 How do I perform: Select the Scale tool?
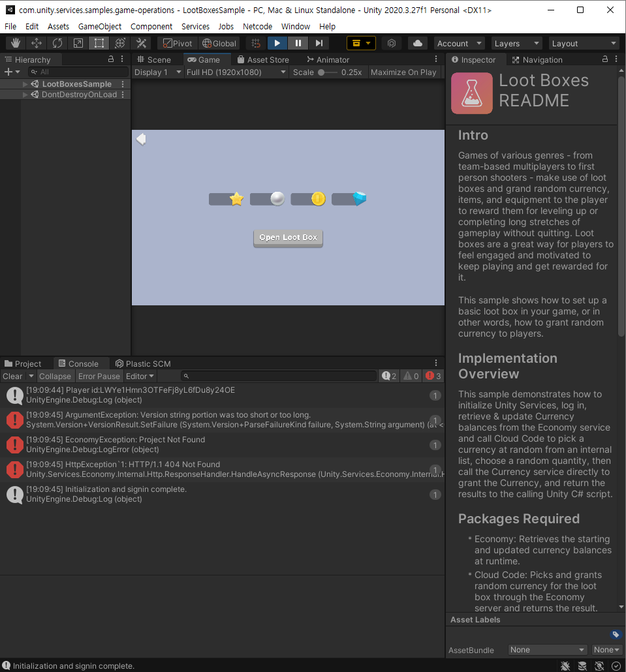tap(78, 43)
